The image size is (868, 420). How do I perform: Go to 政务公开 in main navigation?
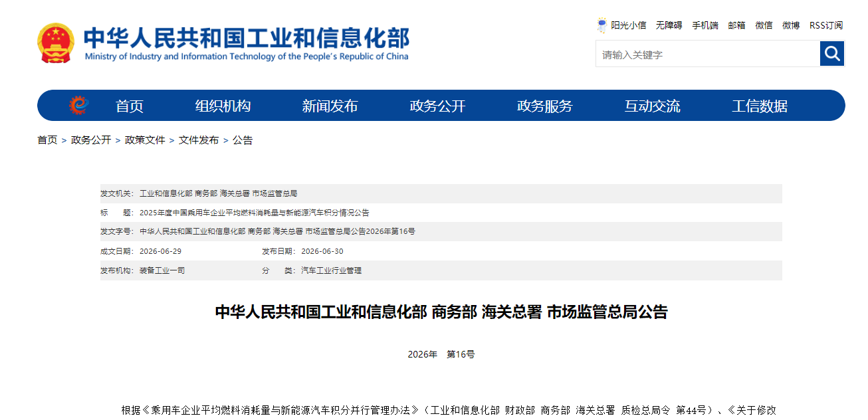(x=437, y=106)
